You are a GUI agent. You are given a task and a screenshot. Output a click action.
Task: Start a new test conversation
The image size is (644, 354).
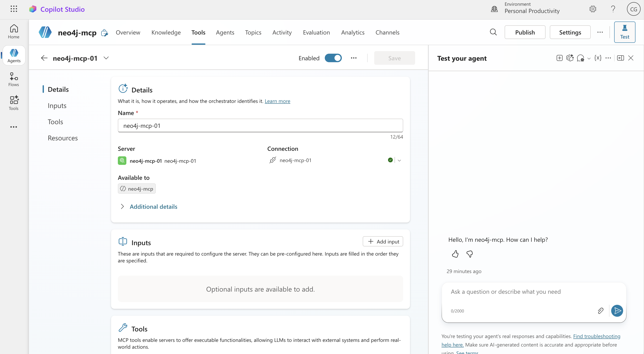(x=559, y=58)
